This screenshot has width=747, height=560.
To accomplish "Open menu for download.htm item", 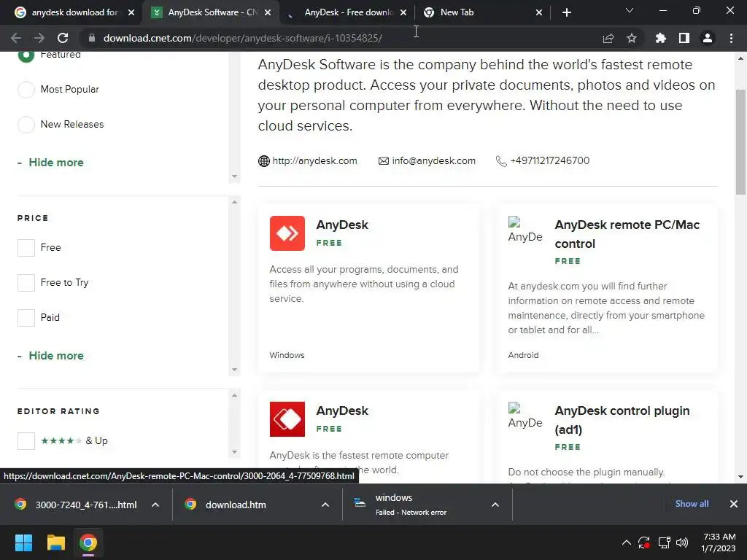I will [x=325, y=505].
